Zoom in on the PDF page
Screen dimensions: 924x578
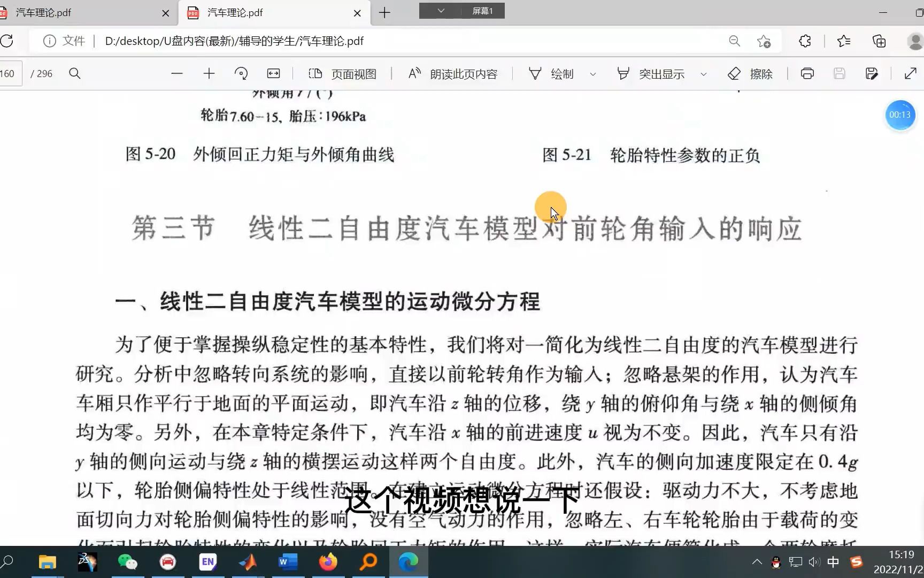pos(209,73)
